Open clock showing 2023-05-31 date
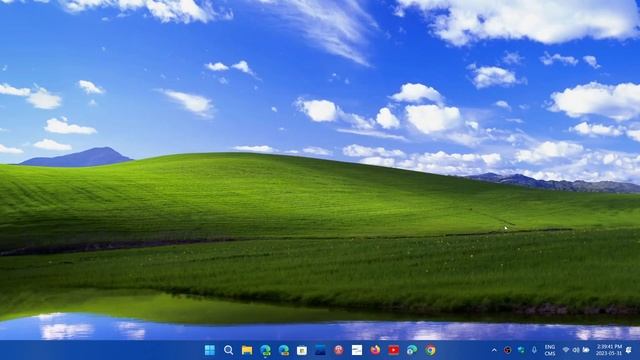This screenshot has height=360, width=640. [609, 350]
